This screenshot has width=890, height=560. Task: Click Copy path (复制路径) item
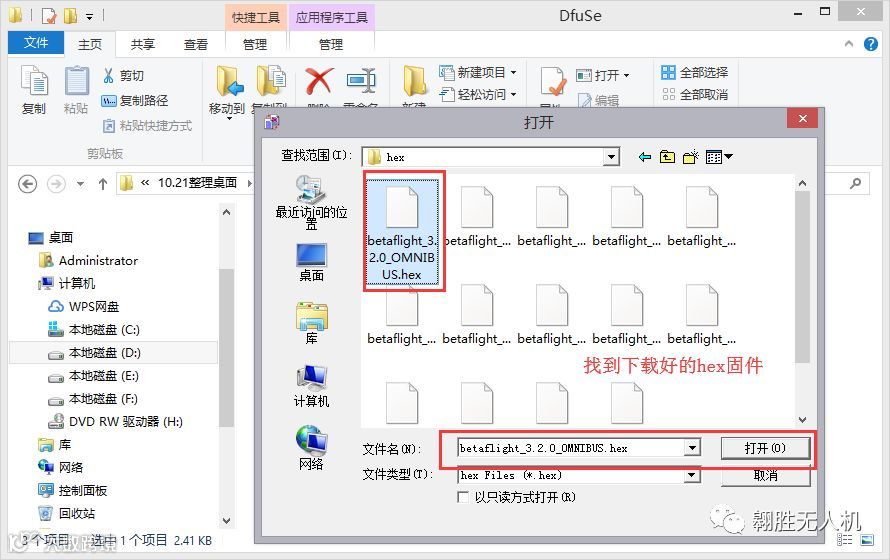tap(135, 100)
